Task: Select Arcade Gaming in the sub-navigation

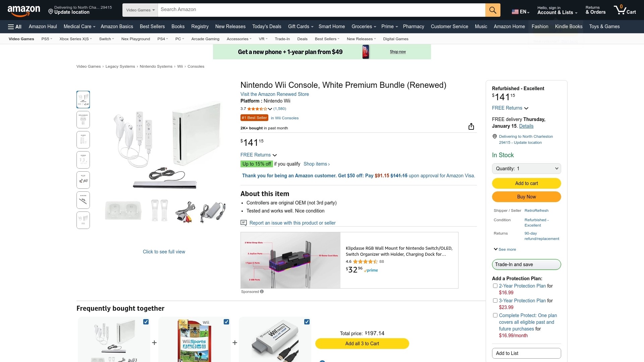Action: click(x=205, y=39)
